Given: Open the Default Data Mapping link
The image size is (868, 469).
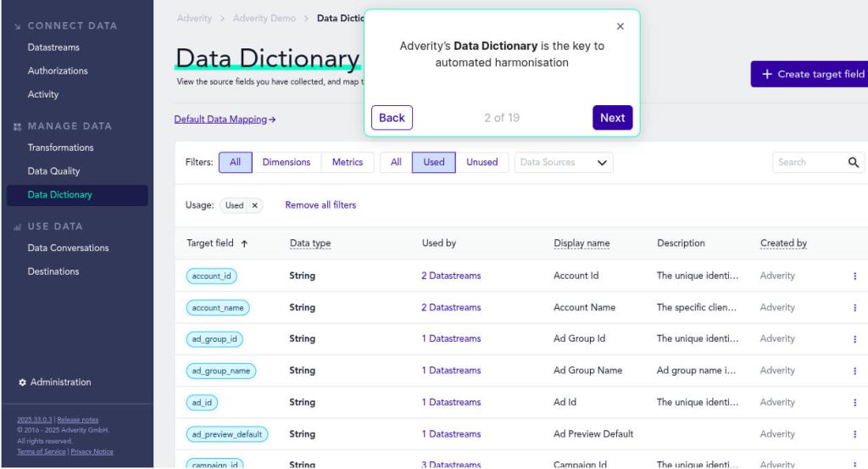Looking at the screenshot, I should pyautogui.click(x=225, y=120).
